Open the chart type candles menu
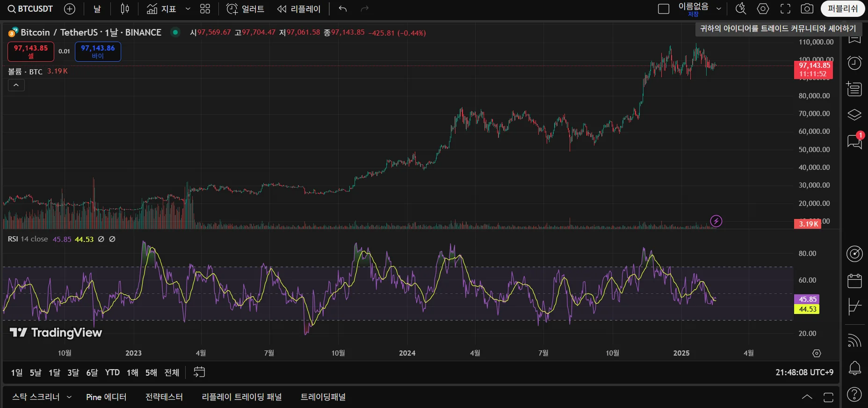The height and width of the screenshot is (408, 868). point(125,9)
